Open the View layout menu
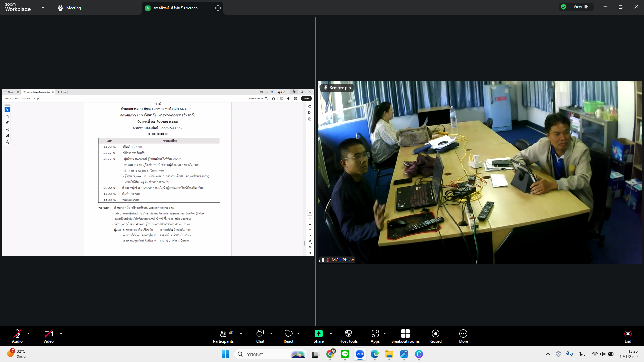This screenshot has height=362, width=644. click(x=580, y=7)
